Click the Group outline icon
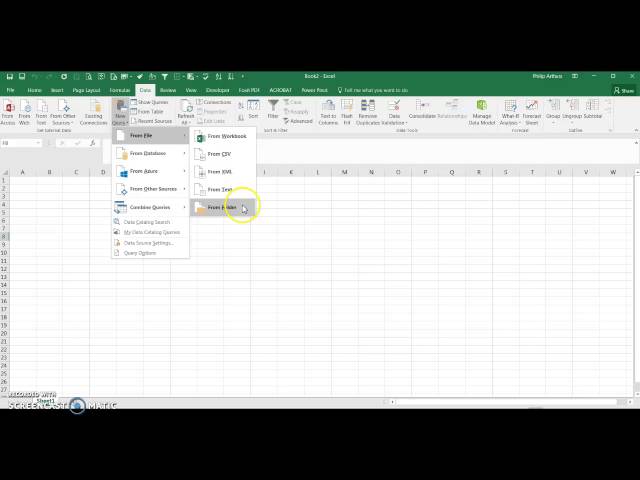The image size is (640, 480). [x=553, y=109]
